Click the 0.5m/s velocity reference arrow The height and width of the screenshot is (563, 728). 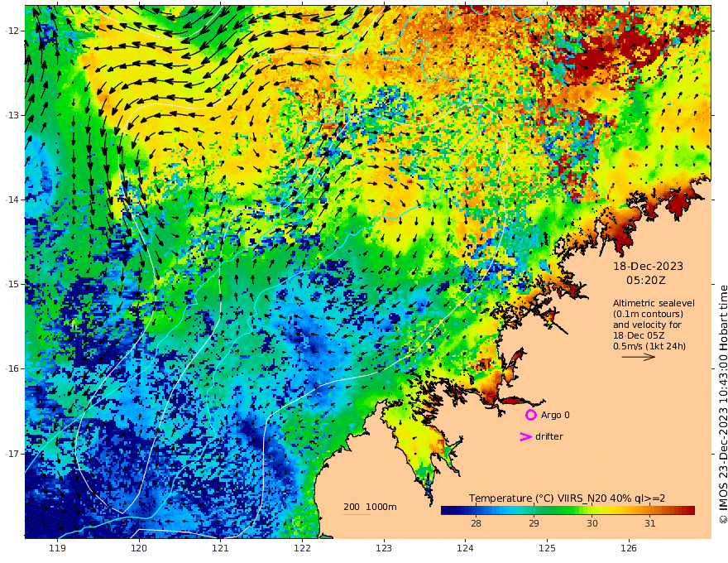pyautogui.click(x=639, y=357)
